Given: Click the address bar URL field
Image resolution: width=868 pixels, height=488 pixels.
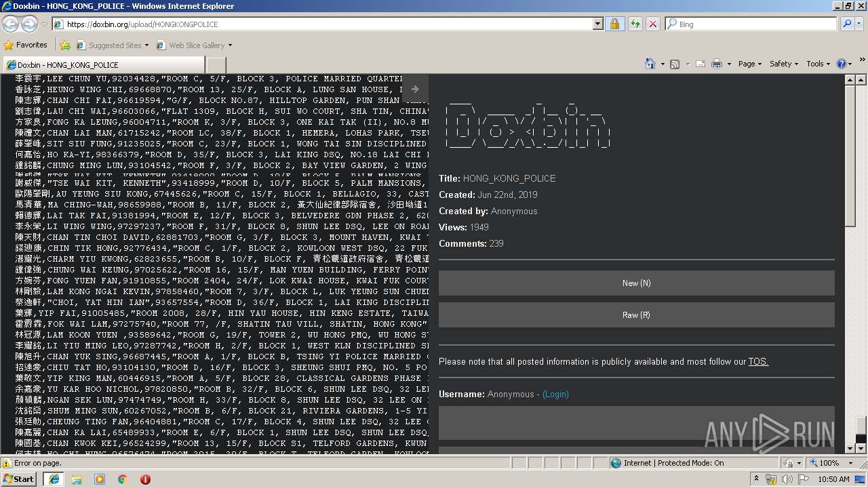Looking at the screenshot, I should pyautogui.click(x=322, y=24).
